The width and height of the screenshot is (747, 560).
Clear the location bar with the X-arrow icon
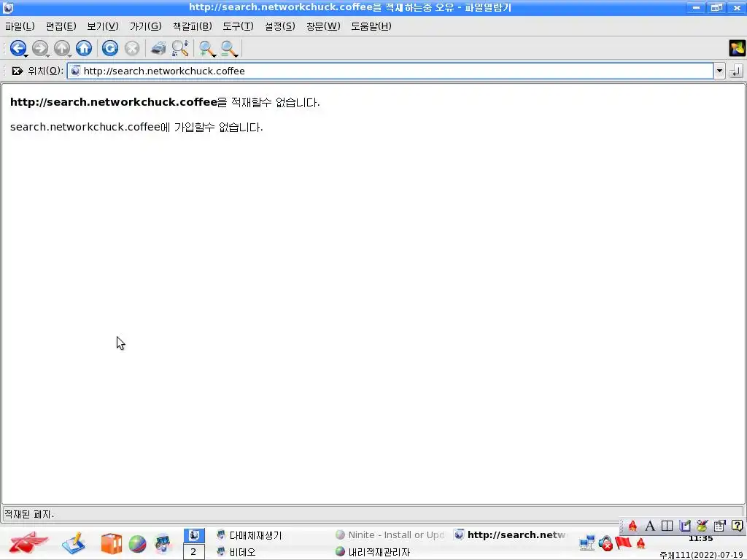pos(18,71)
